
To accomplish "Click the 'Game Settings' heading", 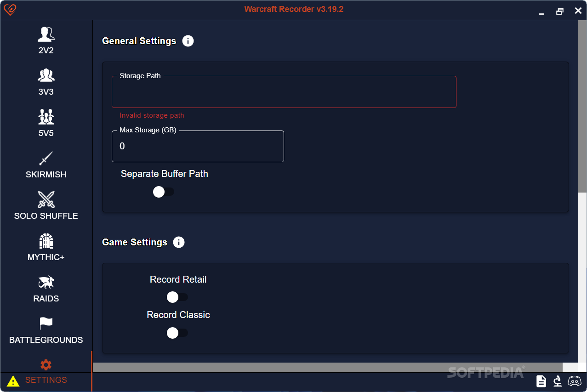I will [x=135, y=242].
